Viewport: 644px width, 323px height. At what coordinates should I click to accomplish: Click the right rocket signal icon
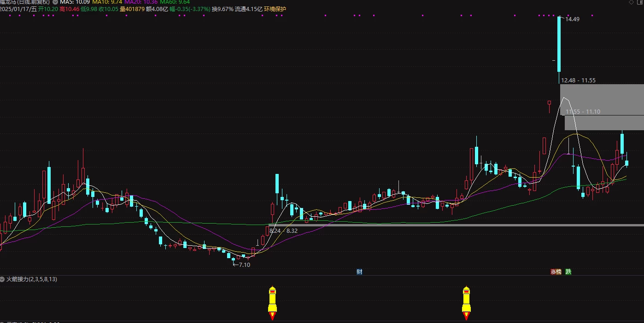click(x=466, y=303)
